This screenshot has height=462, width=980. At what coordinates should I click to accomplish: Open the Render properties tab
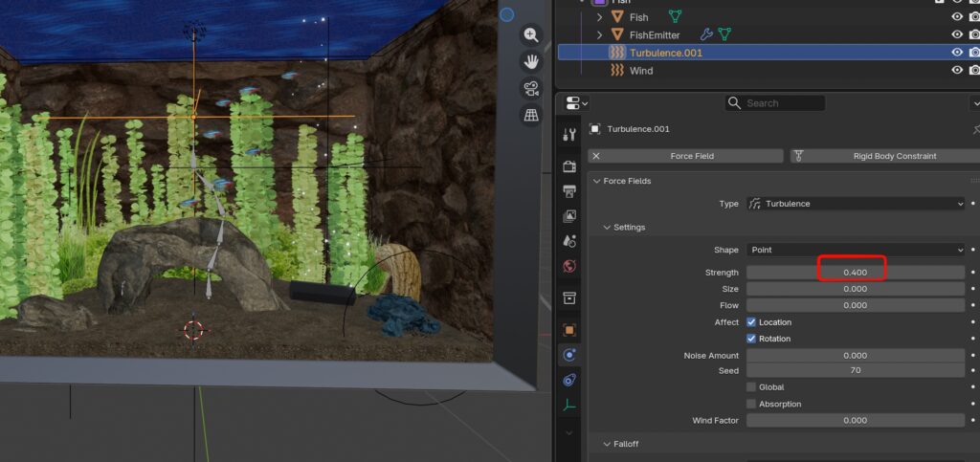coord(569,166)
